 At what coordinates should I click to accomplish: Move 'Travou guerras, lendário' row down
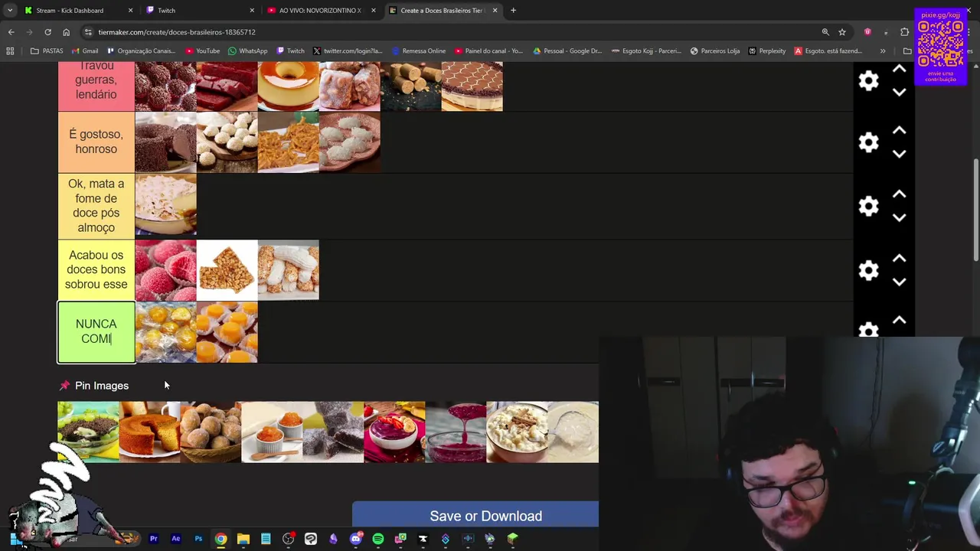point(900,92)
